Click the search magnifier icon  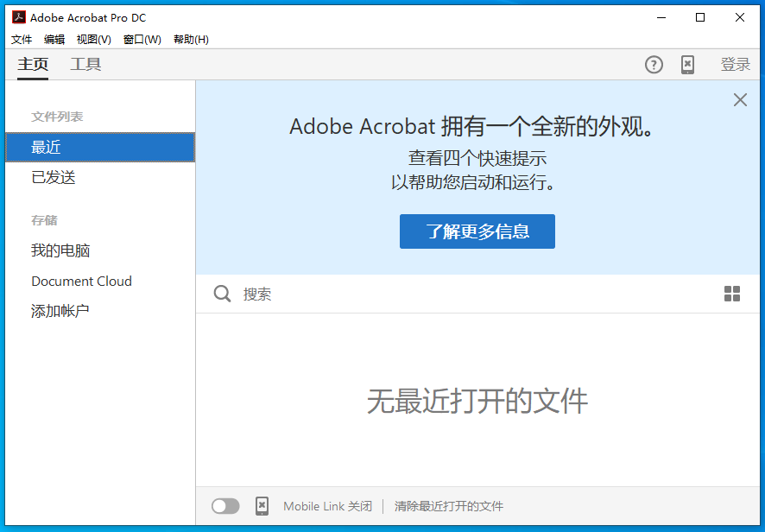click(x=223, y=294)
